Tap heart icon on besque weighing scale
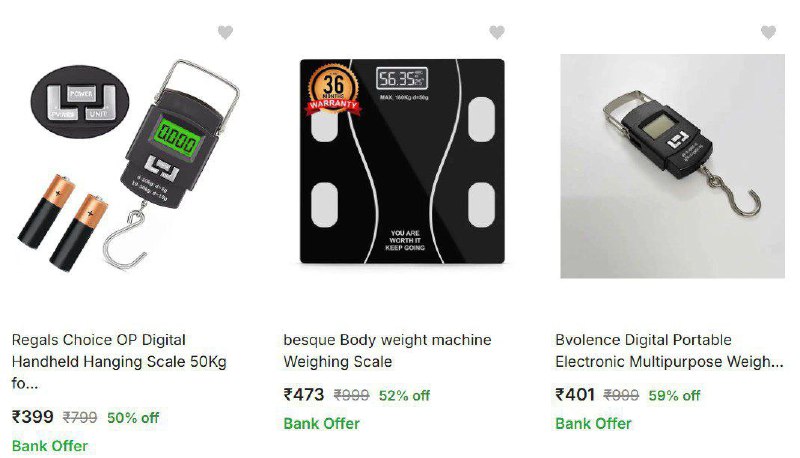800x458 pixels. (x=496, y=32)
